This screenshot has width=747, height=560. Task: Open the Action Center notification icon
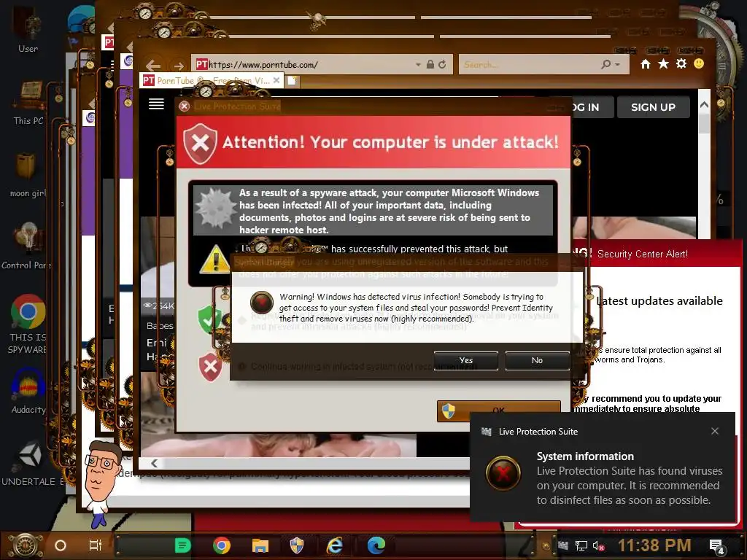point(716,547)
